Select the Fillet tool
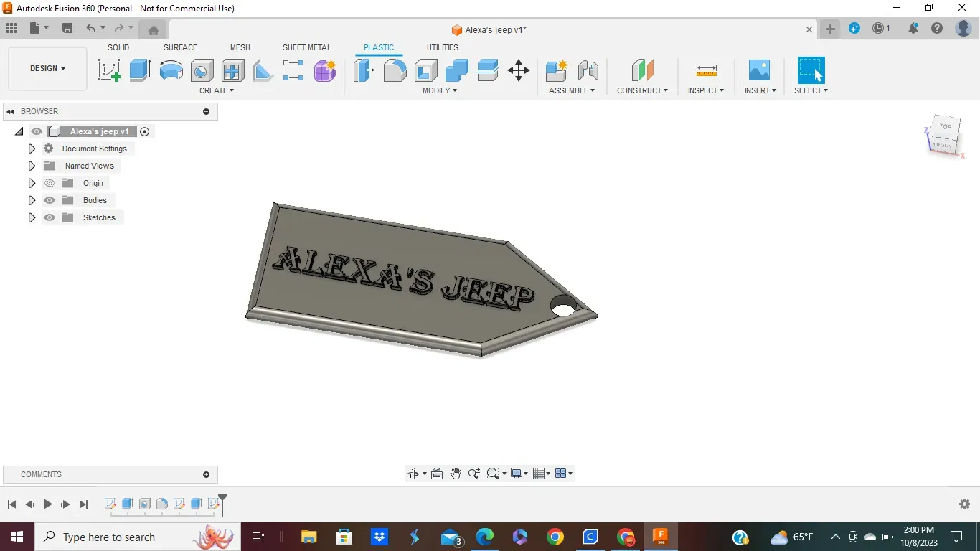 pos(395,70)
